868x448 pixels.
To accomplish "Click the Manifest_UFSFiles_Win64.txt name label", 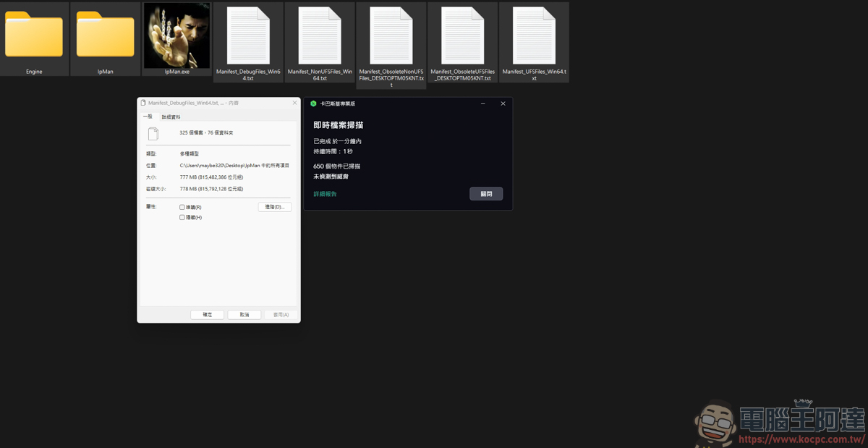I will pyautogui.click(x=535, y=75).
